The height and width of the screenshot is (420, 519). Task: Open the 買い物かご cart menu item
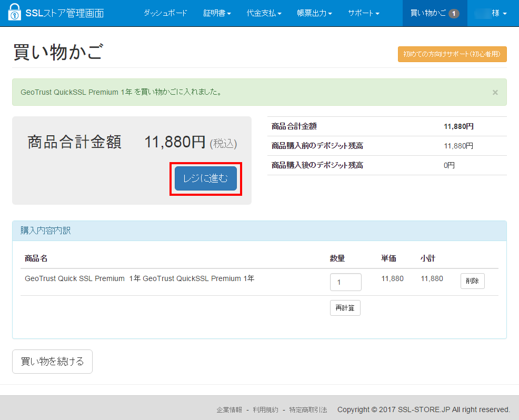(x=435, y=13)
